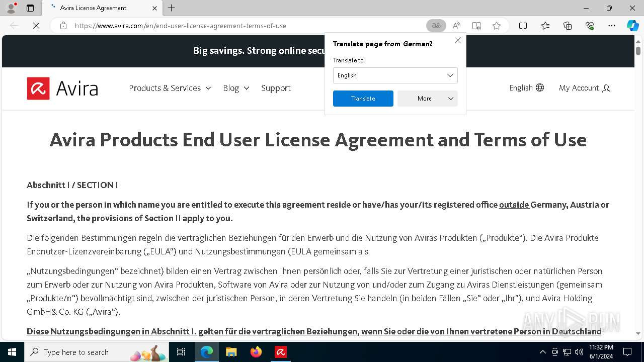Open Collections panel
The image size is (644, 362).
(568, 26)
